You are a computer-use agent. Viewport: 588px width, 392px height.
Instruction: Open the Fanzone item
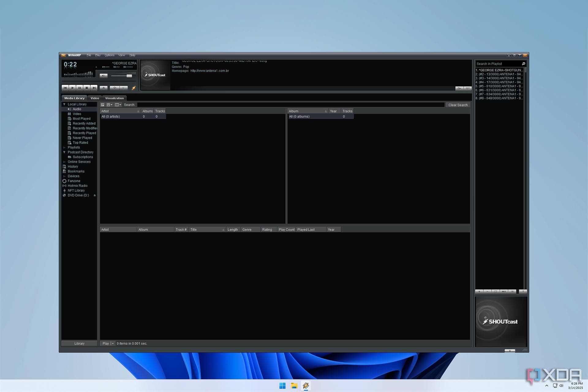[x=74, y=181]
